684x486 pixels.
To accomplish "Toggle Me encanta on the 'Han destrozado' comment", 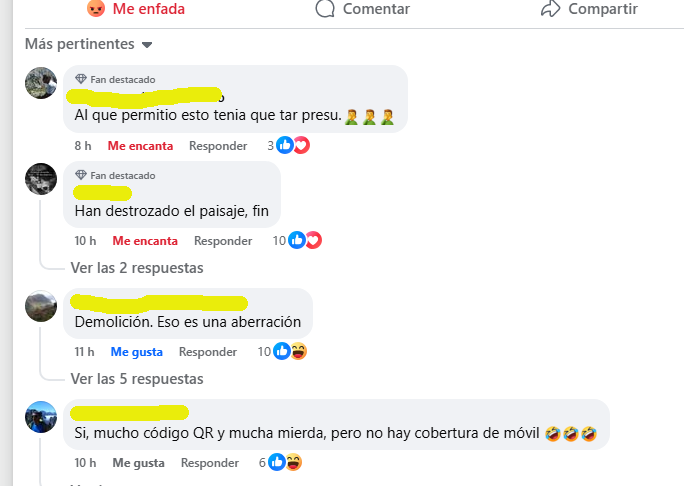I will [145, 241].
